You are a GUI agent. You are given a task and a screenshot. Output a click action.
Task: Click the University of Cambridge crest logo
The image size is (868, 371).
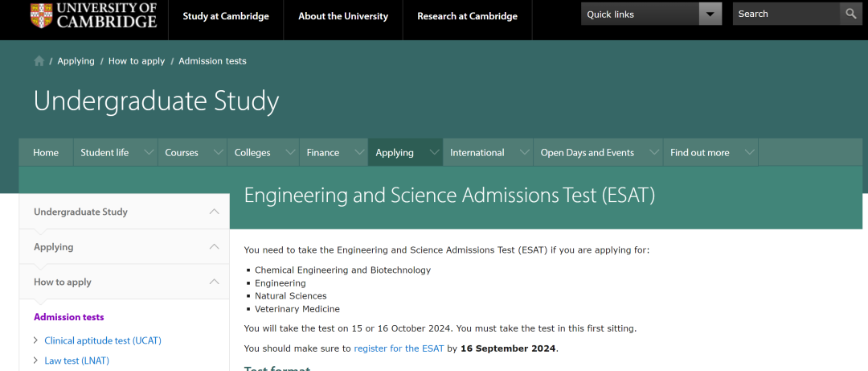(42, 15)
